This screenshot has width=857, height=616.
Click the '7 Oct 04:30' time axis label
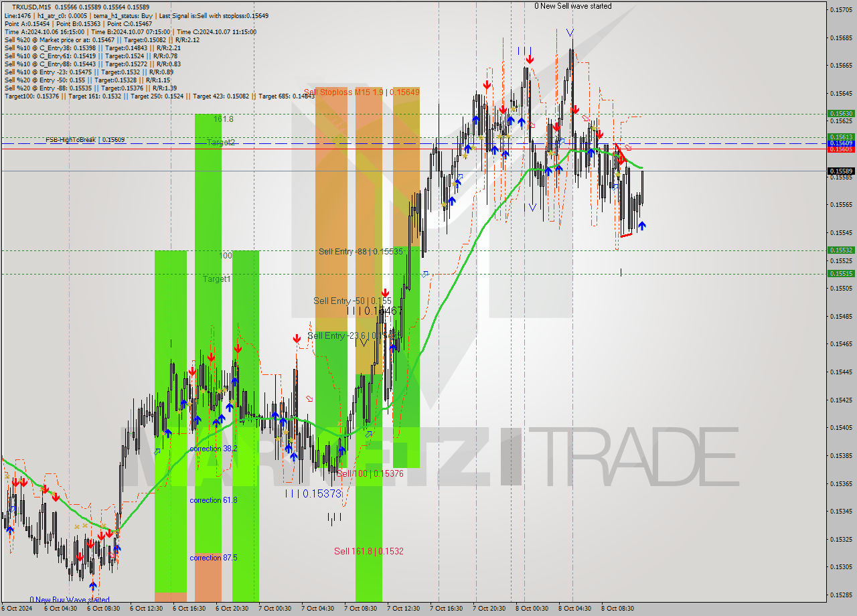click(x=318, y=609)
